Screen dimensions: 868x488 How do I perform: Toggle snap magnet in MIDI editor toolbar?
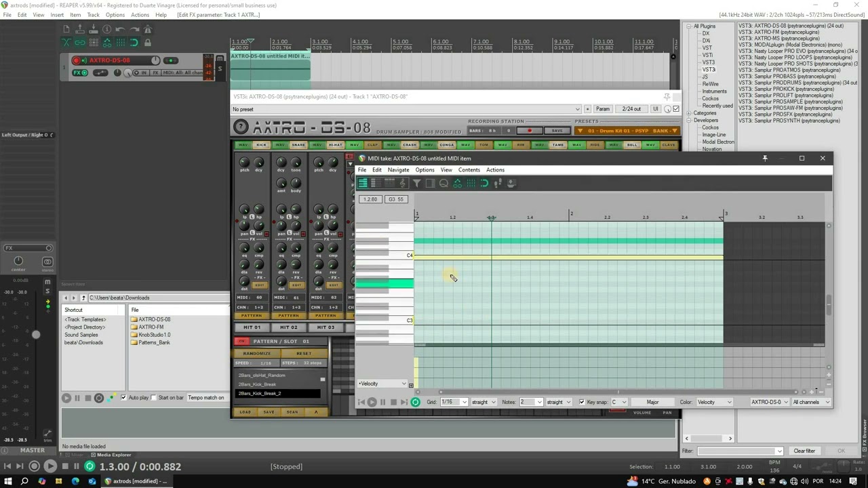(x=484, y=183)
